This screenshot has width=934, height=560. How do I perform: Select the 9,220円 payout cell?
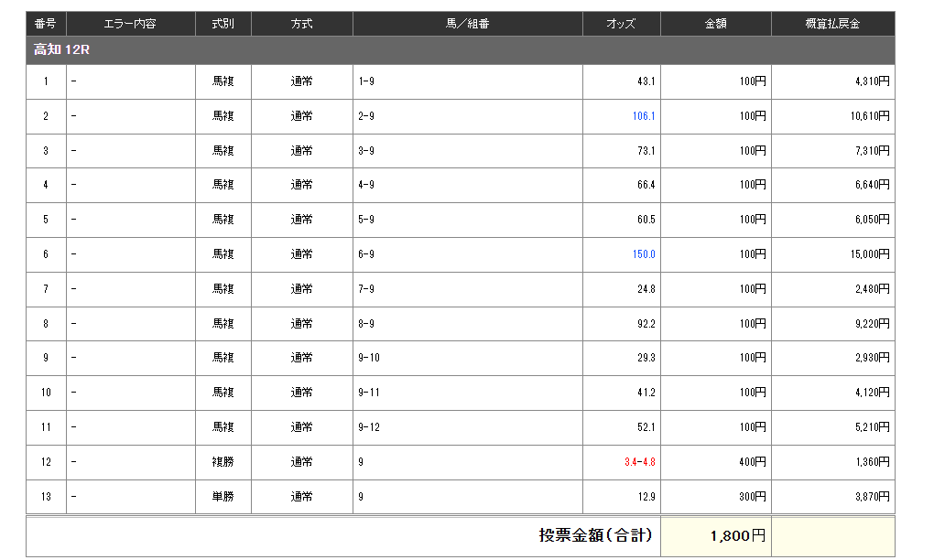[x=832, y=324]
